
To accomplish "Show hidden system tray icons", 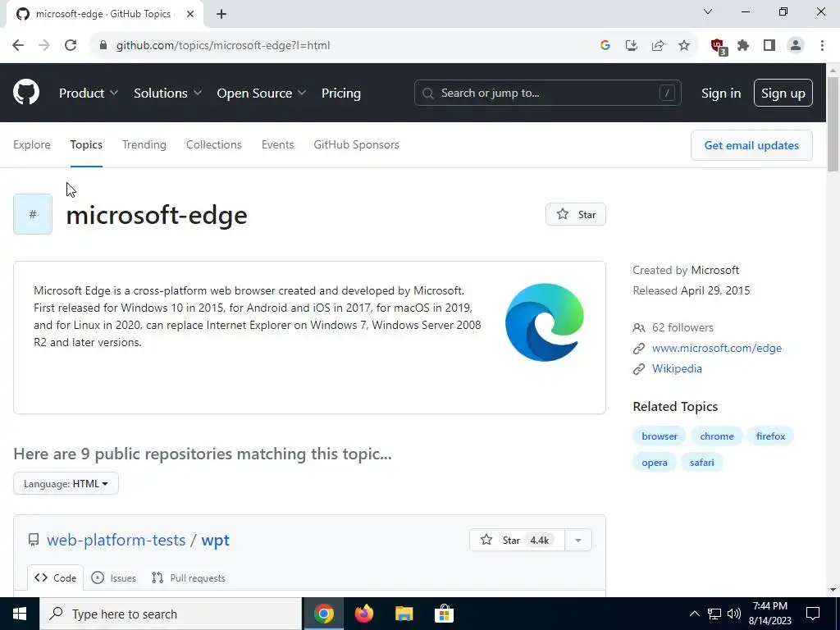I will pos(694,614).
